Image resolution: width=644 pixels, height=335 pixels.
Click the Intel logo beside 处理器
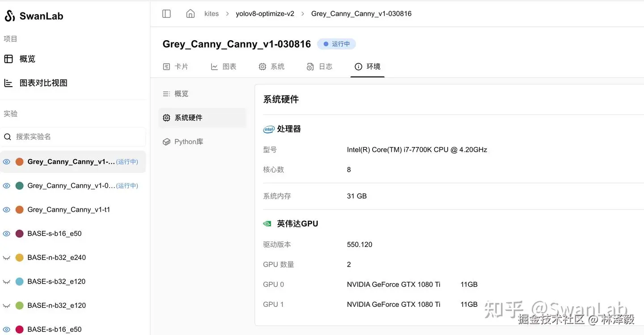point(268,129)
